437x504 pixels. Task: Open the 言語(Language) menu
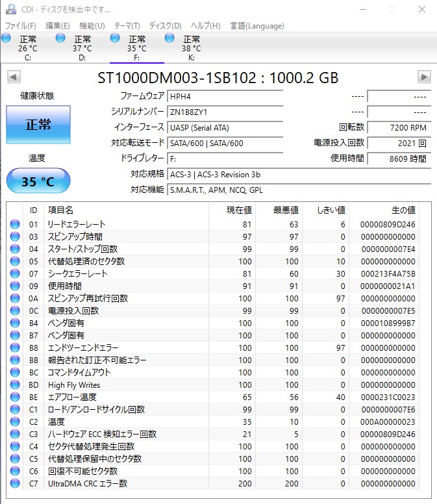click(x=257, y=26)
